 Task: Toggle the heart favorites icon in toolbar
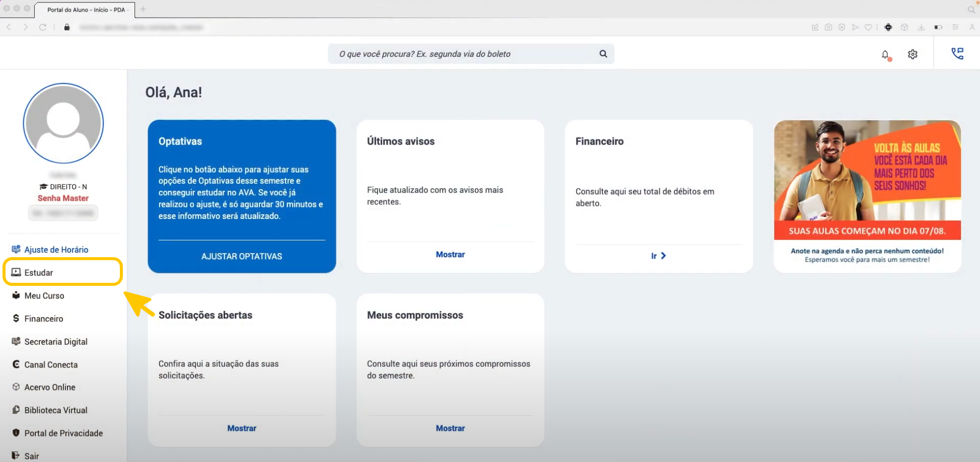point(868,27)
